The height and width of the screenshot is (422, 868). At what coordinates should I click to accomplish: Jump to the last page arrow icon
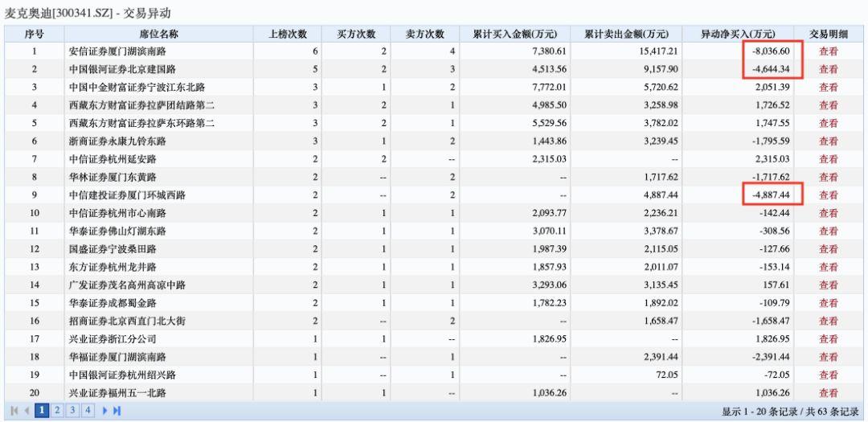tap(117, 411)
